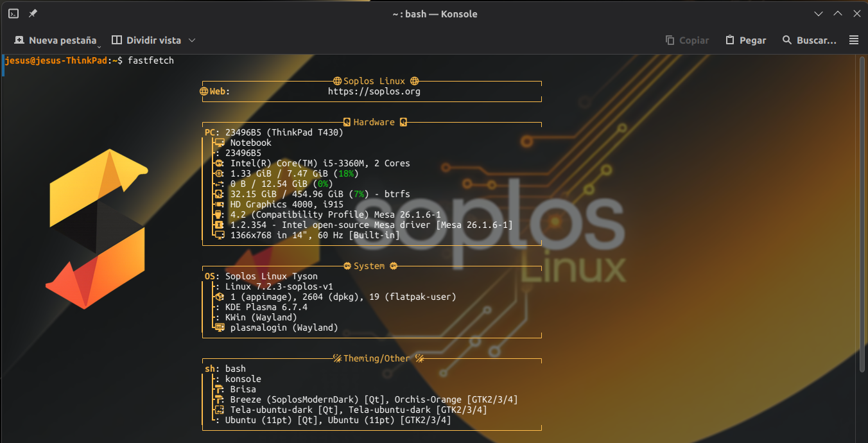
Task: Click the jesus@jesus-ThinkPad prompt
Action: [x=55, y=60]
